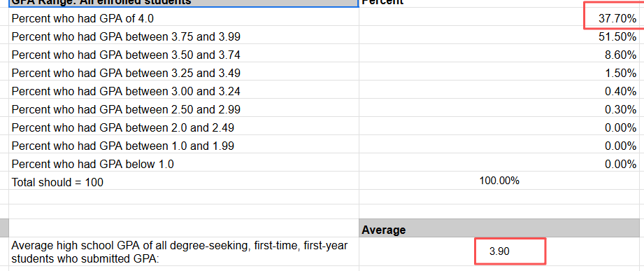Viewport: 644px width, 271px height.
Task: Click 'GPA between 3.50 and 3.74' label cell
Action: point(184,55)
